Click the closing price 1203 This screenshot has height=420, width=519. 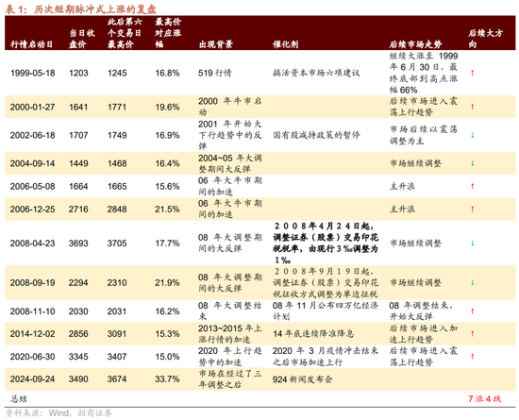click(78, 73)
